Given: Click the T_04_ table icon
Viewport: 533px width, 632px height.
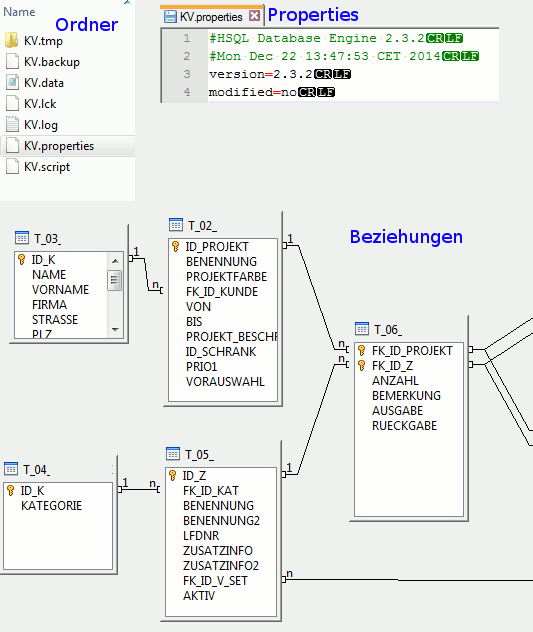Looking at the screenshot, I should (10, 469).
